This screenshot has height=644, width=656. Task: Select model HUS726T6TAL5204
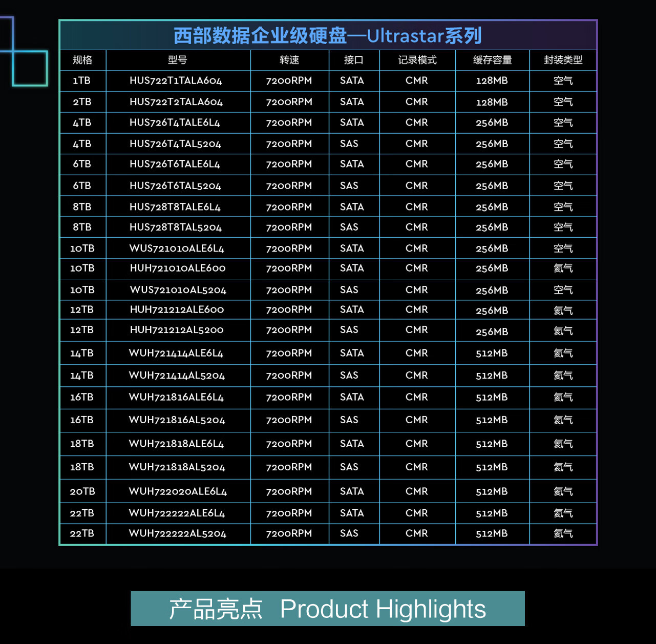tap(175, 186)
